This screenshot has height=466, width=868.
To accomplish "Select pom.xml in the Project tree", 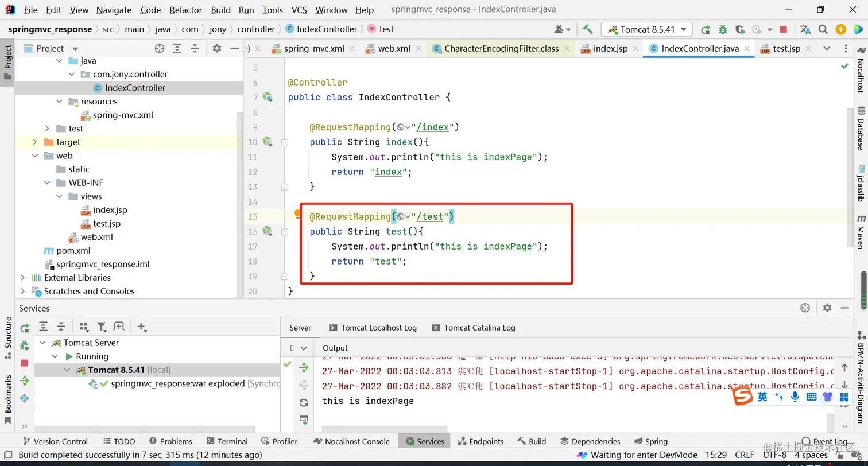I will tap(73, 251).
